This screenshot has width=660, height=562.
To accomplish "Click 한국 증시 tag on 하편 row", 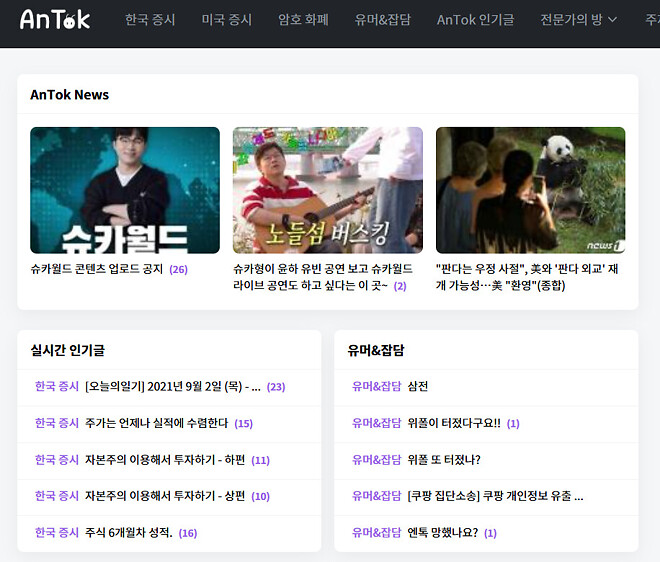I will point(57,460).
